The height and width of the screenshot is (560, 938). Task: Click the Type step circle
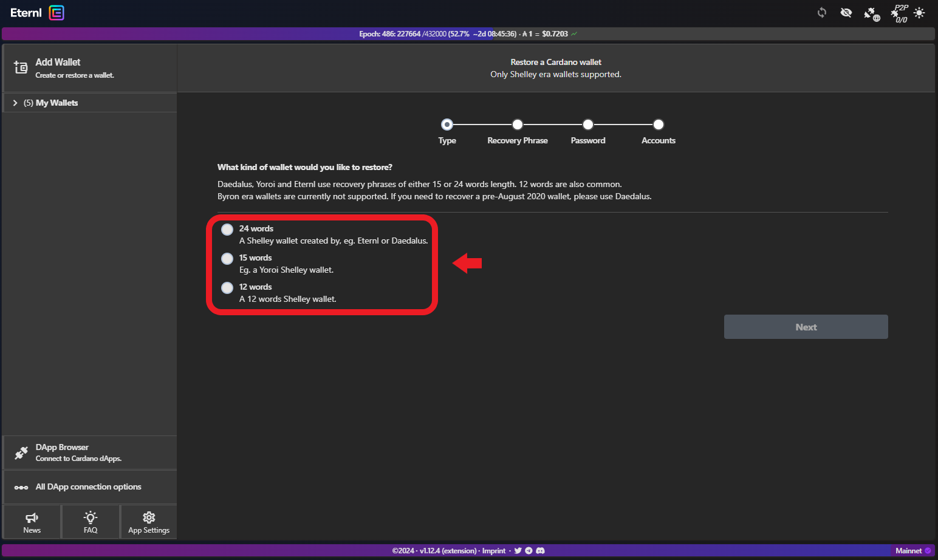(x=447, y=125)
